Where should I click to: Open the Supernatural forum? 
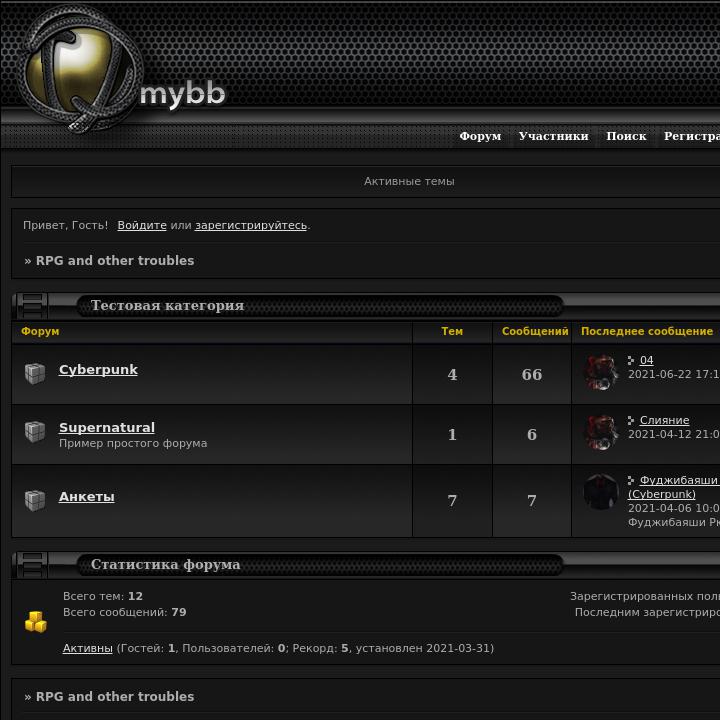107,428
